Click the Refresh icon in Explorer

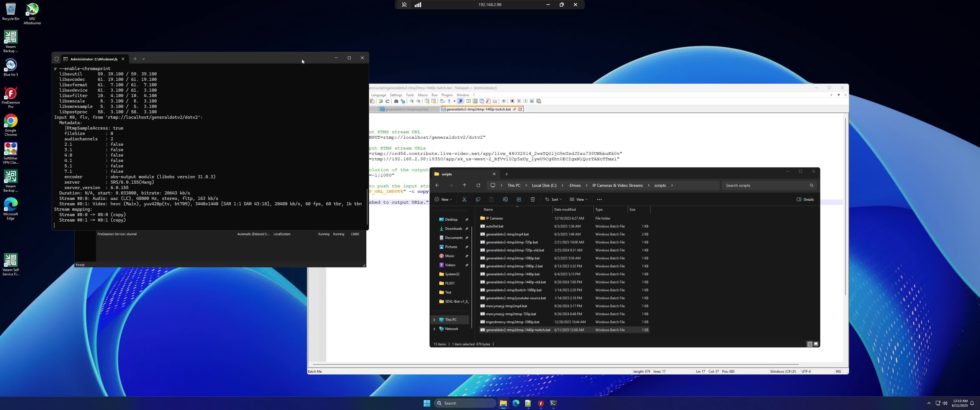pos(478,186)
